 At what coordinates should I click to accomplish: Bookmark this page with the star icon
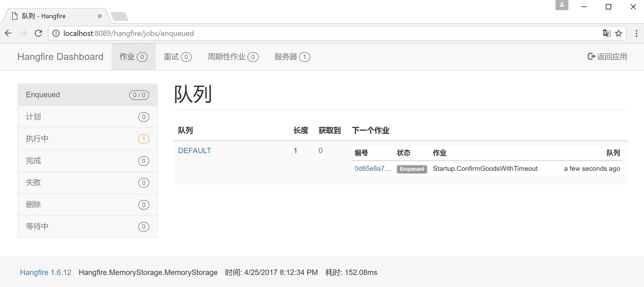619,33
